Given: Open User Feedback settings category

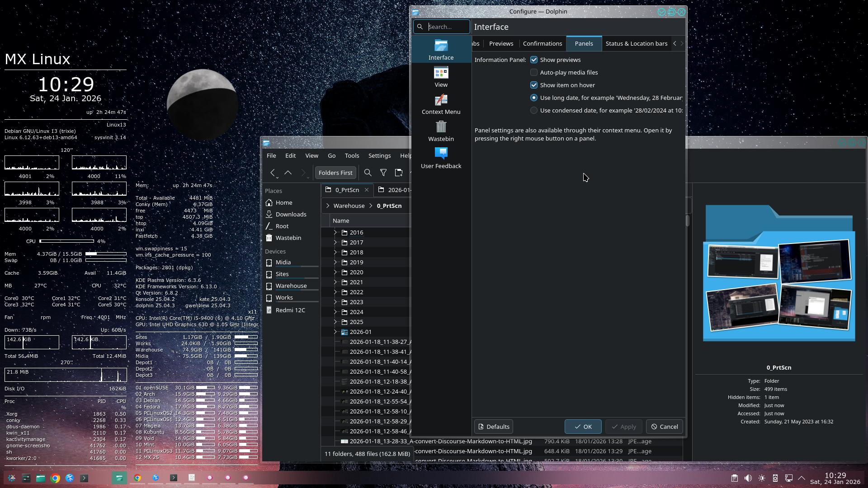Looking at the screenshot, I should (x=441, y=158).
